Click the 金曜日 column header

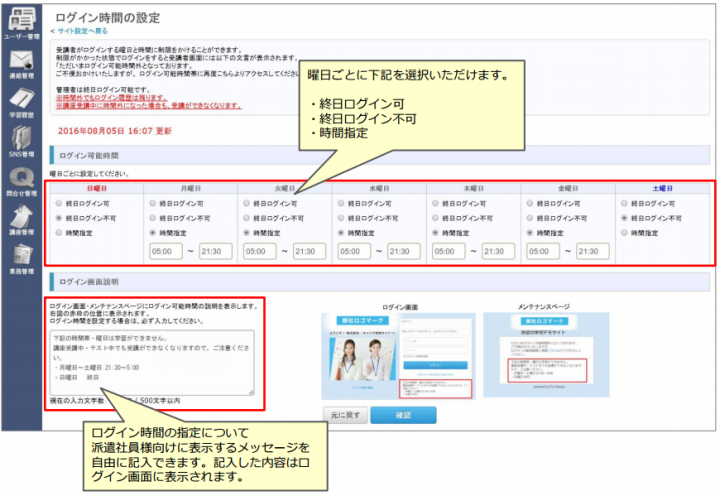pos(568,188)
